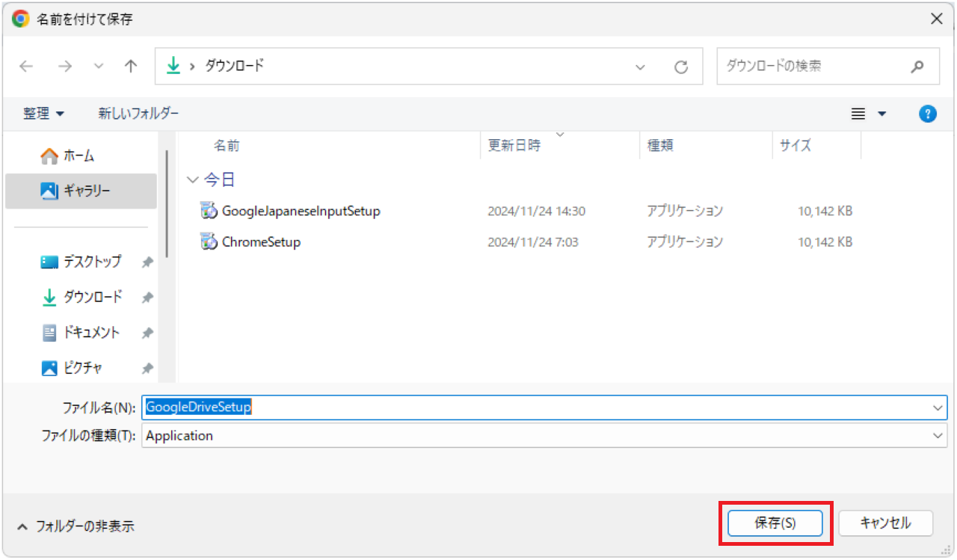Open the recent locations chevron
This screenshot has width=957, height=560.
[99, 67]
